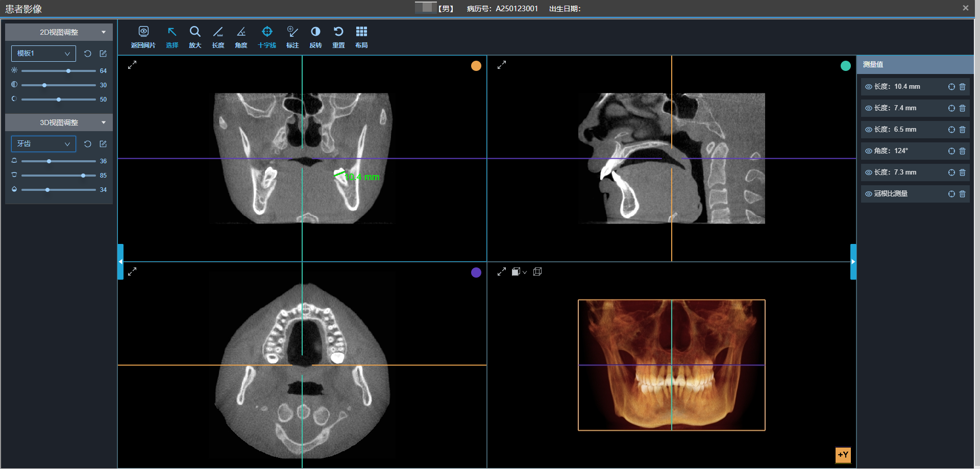Image resolution: width=980 pixels, height=469 pixels.
Task: Select the angle measurement tool (角度)
Action: pyautogui.click(x=241, y=37)
